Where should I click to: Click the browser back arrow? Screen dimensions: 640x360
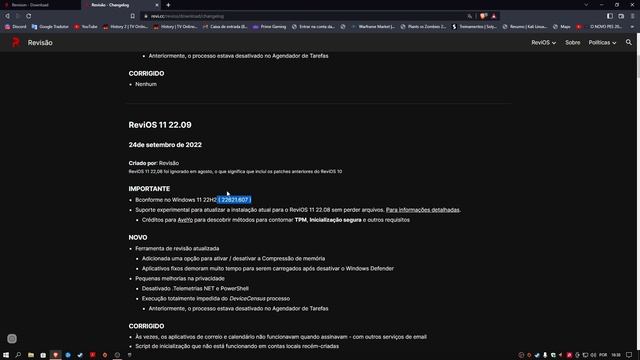click(x=7, y=16)
